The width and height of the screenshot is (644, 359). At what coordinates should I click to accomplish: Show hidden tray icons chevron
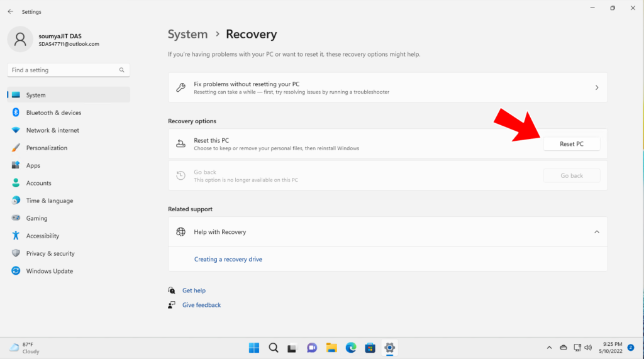[549, 348]
